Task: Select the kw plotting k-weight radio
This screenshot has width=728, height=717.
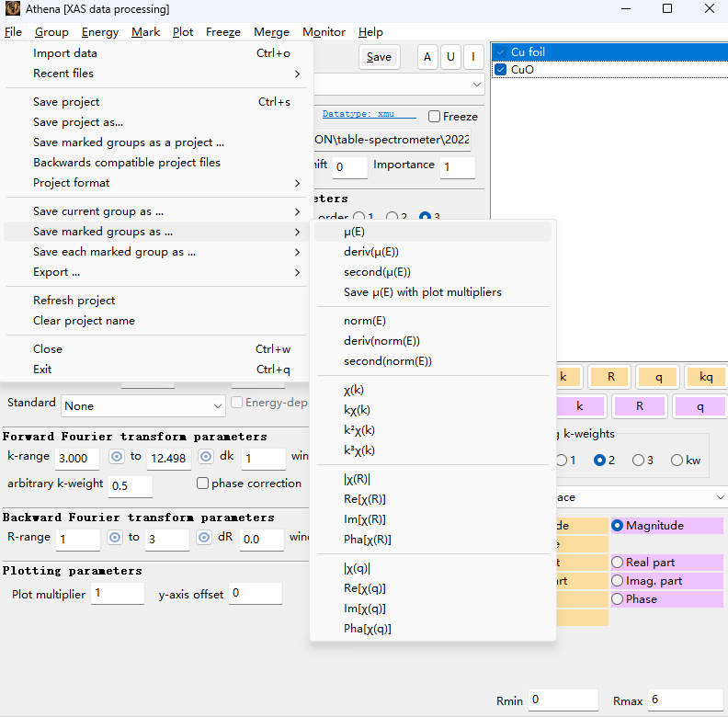Action: (677, 461)
